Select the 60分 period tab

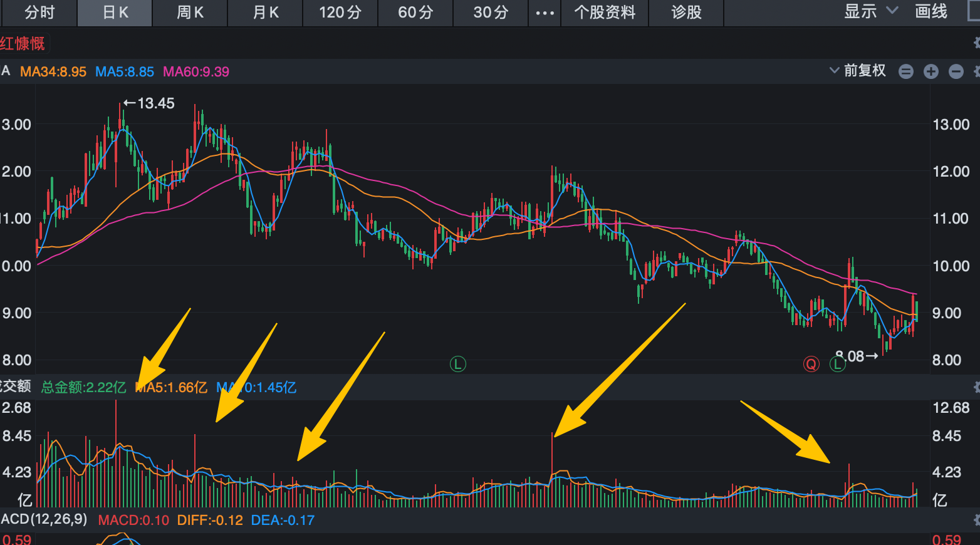click(415, 13)
